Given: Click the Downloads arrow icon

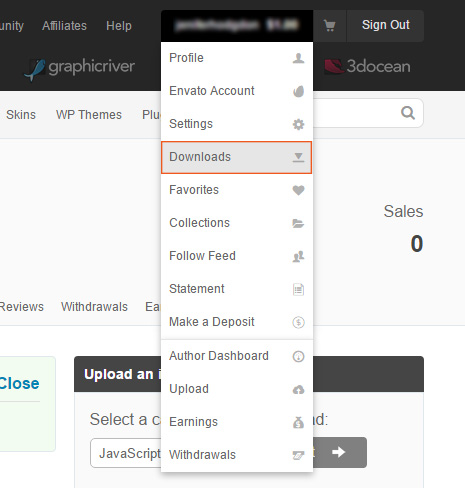Looking at the screenshot, I should 298,157.
